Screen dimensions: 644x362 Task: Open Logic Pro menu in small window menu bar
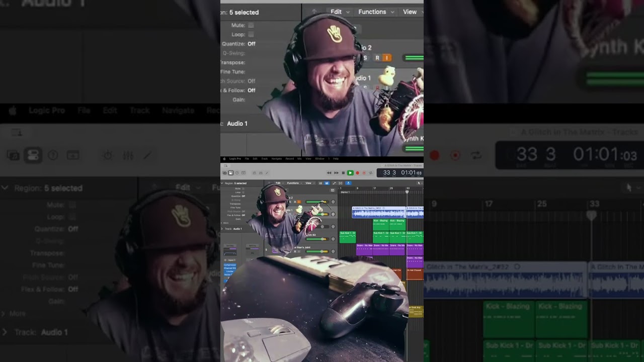coord(235,158)
